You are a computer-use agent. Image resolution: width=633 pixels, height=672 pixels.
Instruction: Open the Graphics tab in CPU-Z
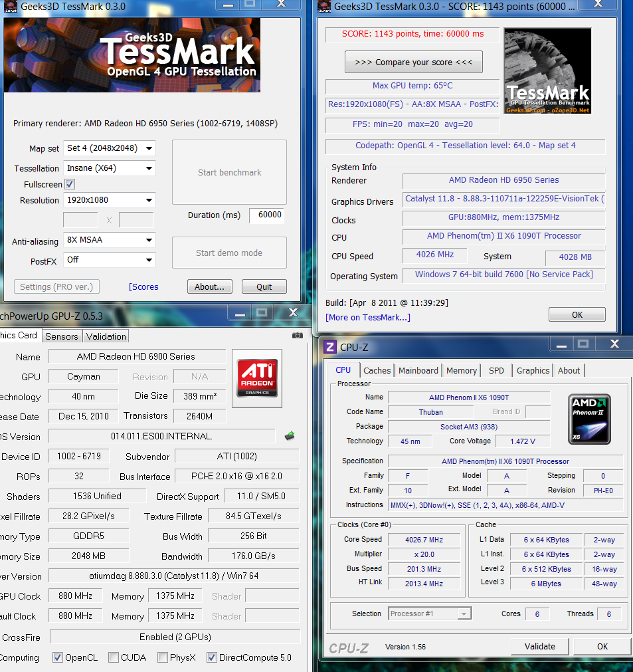(x=533, y=371)
